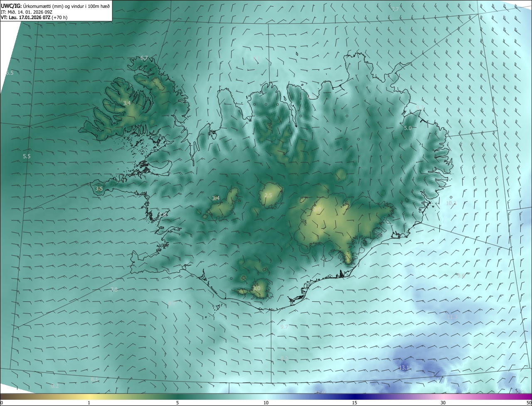Screen dimensions: 532x406
Task: Click the 13.1 value label on the map
Action: click(404, 368)
